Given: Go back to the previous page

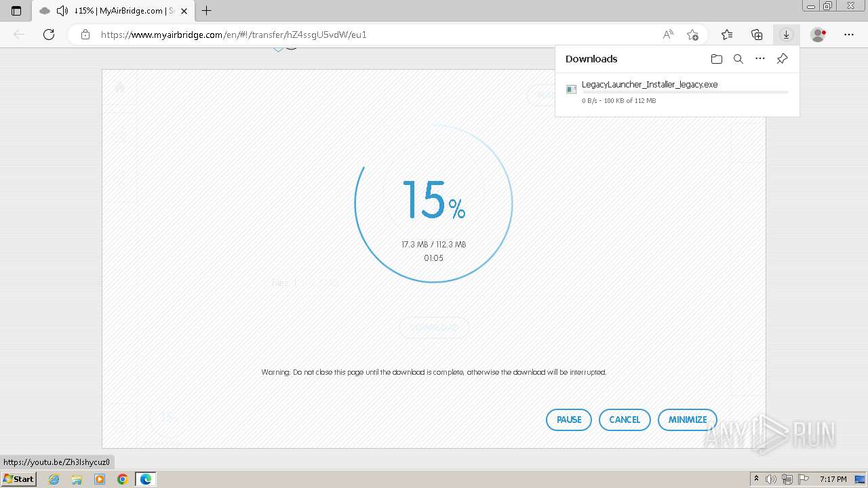Looking at the screenshot, I should tap(19, 35).
